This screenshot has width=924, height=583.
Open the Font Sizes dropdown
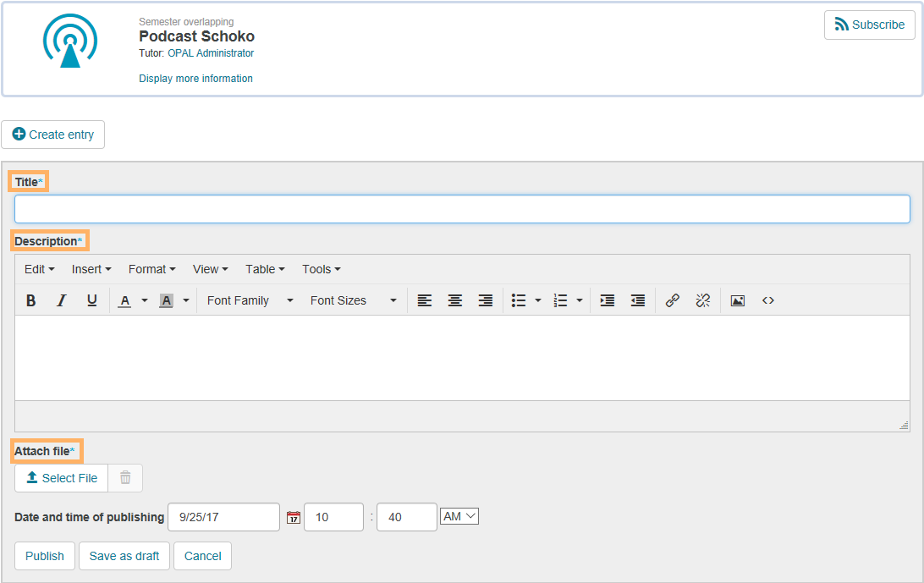click(x=354, y=300)
